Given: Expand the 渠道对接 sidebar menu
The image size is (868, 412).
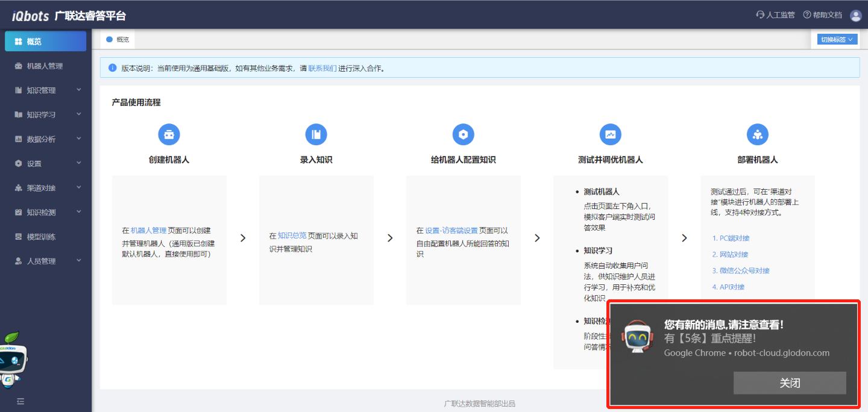Looking at the screenshot, I should click(x=46, y=188).
